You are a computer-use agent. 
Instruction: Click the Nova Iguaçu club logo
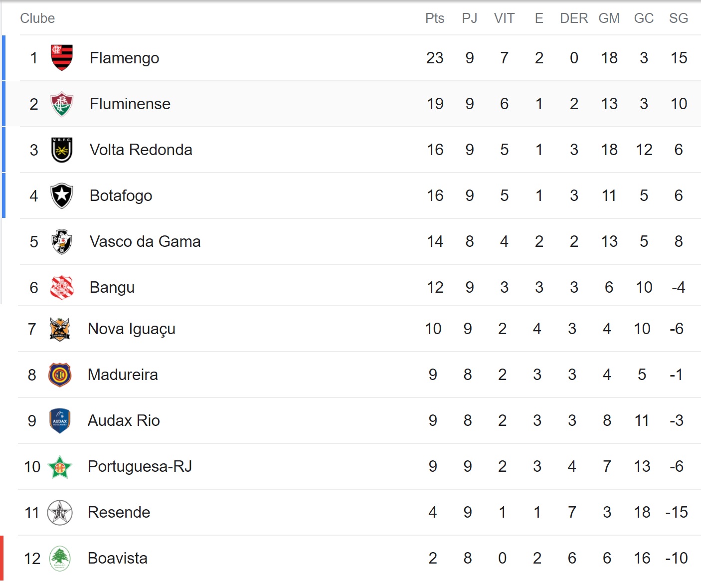[60, 329]
